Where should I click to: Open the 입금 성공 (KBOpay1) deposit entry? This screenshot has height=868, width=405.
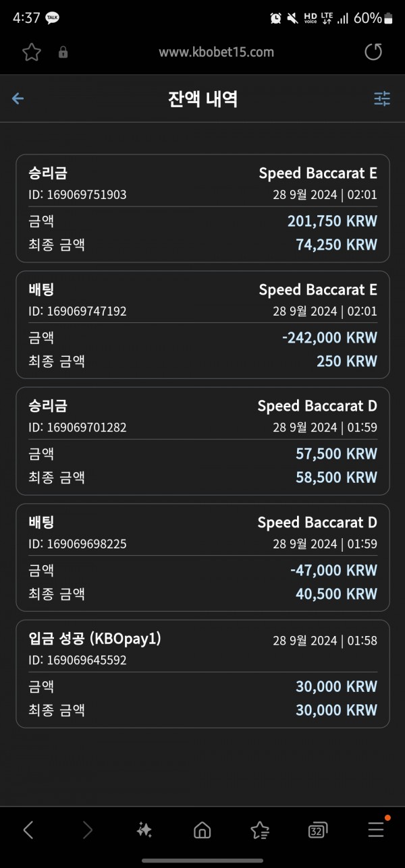[202, 674]
